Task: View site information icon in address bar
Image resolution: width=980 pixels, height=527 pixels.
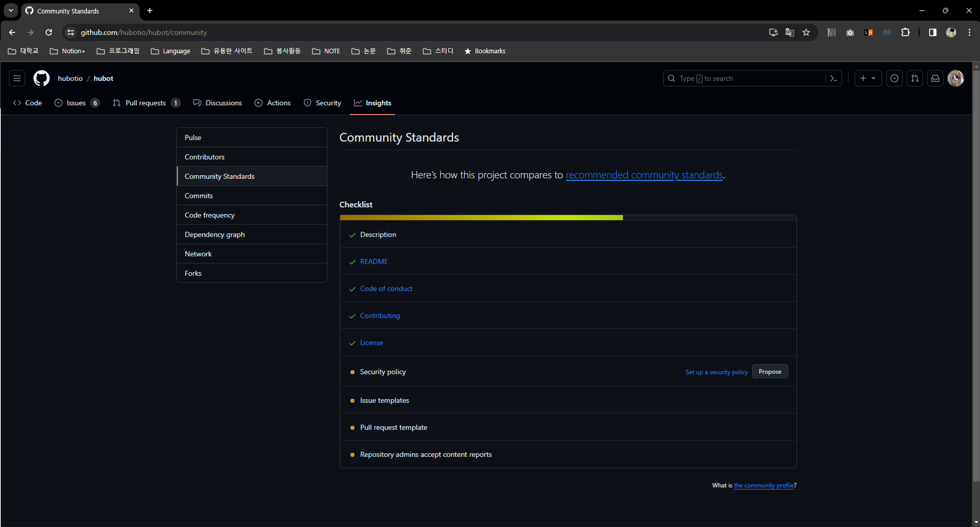Action: tap(71, 32)
